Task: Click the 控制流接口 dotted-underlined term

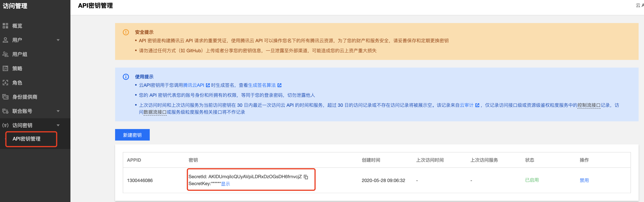Action: click(x=589, y=105)
